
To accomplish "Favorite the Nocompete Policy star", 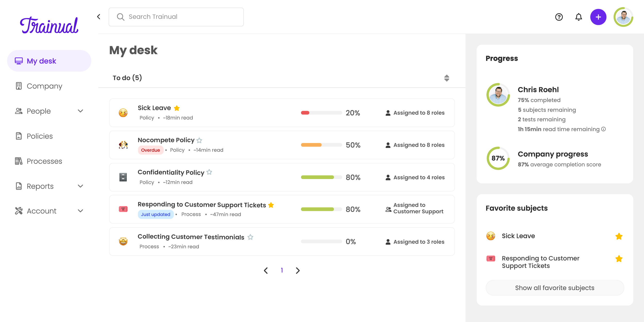I will 199,140.
